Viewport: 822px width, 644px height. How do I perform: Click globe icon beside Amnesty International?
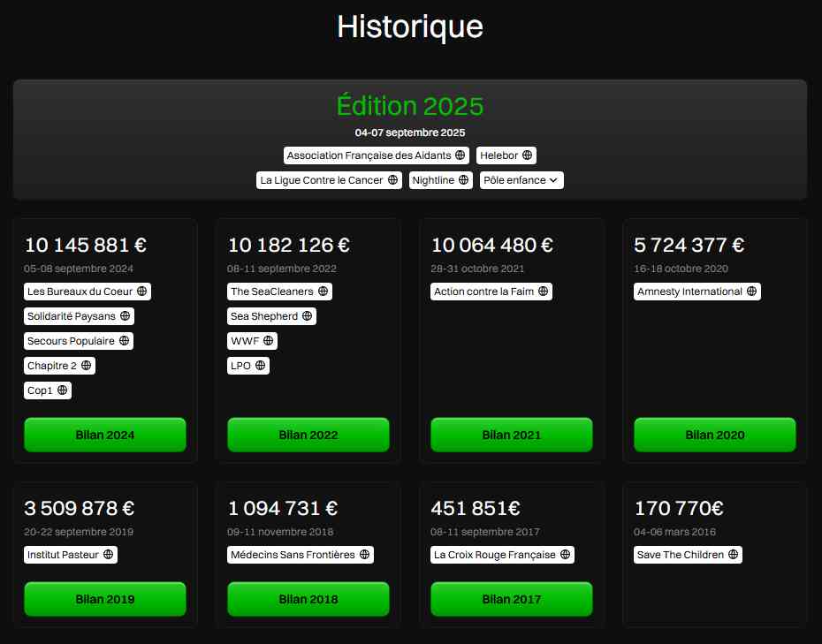point(751,292)
